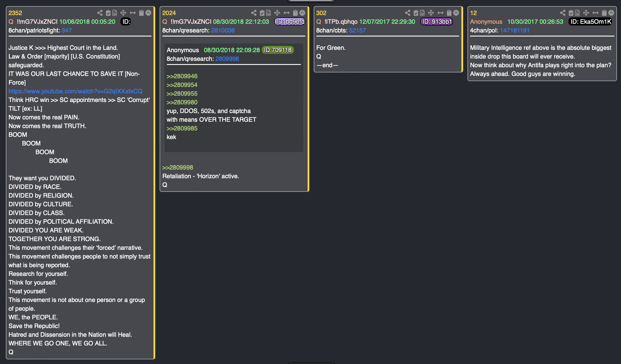Open 4chan pol post link 147181191
Screen dimensions: 621x364
[515, 30]
